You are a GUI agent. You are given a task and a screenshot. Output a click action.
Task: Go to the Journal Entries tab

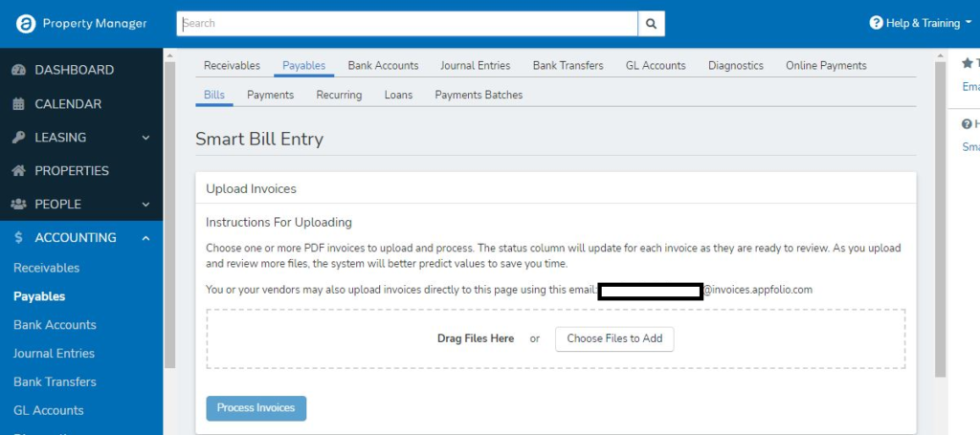click(475, 66)
